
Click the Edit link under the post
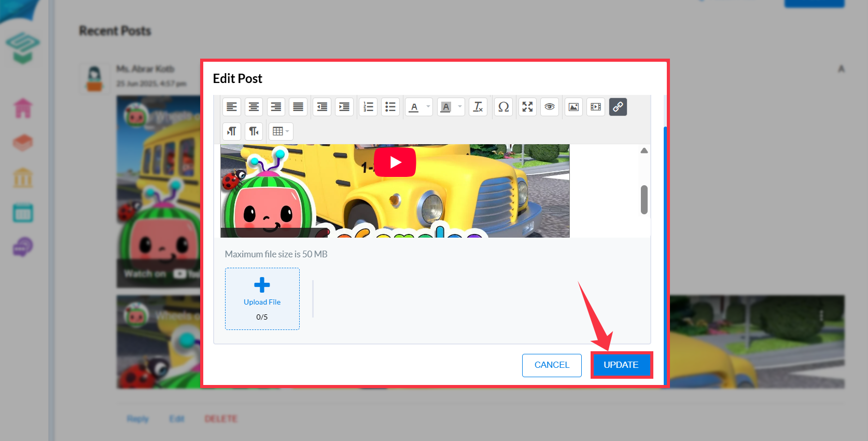click(x=177, y=419)
